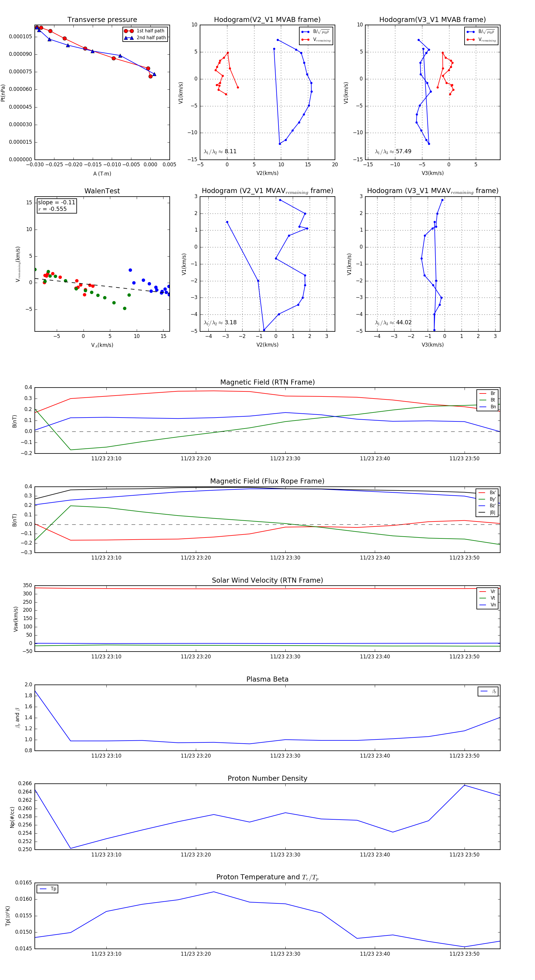535x980 pixels.
Task: Click the 'Magnetic Field (RTN Frame)' title
Action: [267, 382]
